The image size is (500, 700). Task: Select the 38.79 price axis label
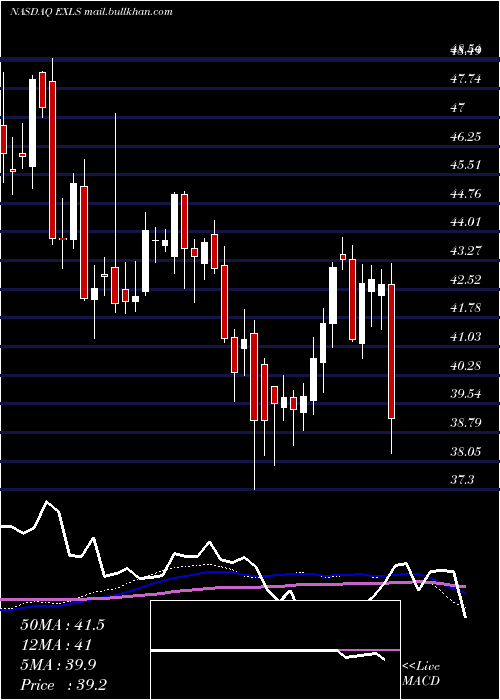point(466,422)
